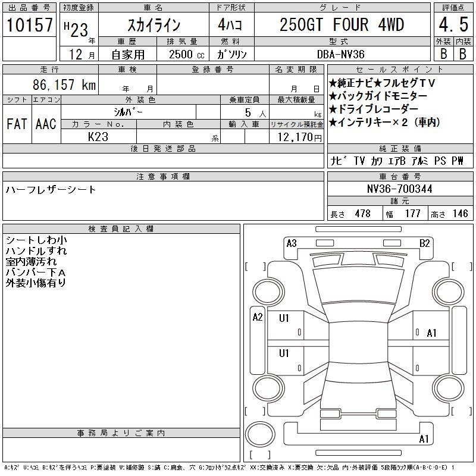Select the mileage 86,157 km
476x476 pixels.
(64, 84)
